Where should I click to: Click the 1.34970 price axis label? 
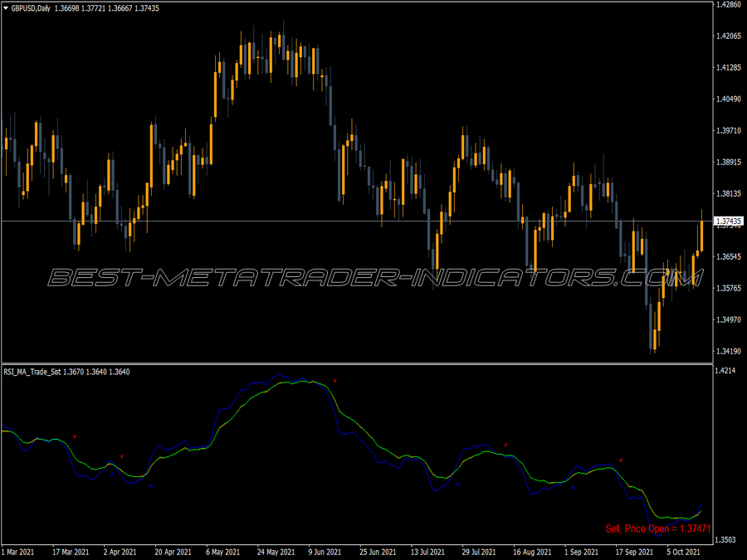click(729, 319)
